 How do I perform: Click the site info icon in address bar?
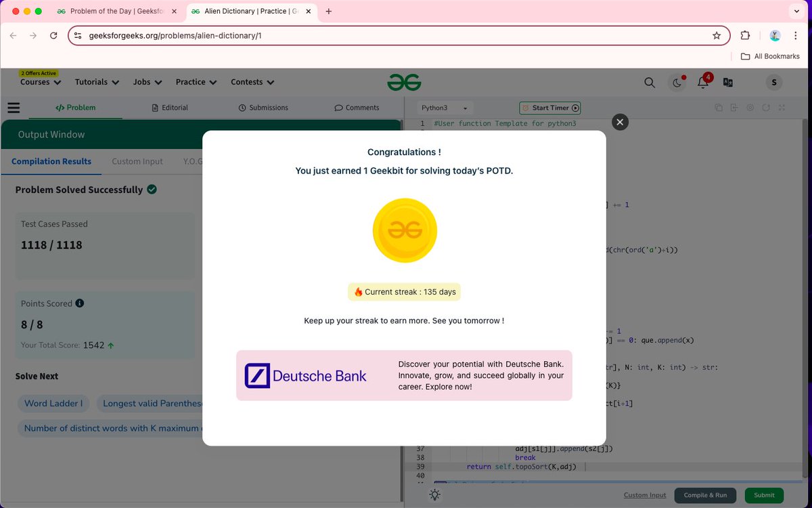click(x=78, y=36)
